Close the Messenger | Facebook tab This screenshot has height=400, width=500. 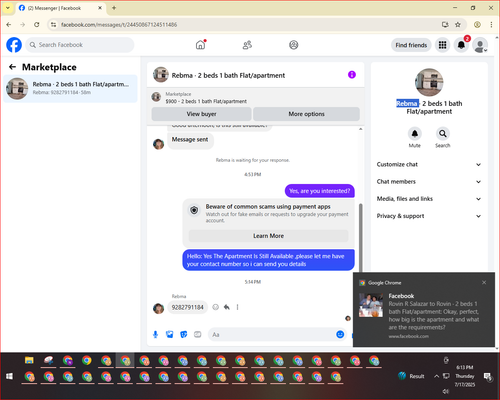coord(100,8)
